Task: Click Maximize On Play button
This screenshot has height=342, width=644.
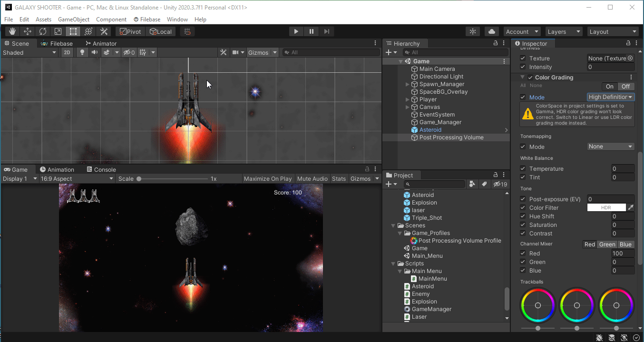Action: pyautogui.click(x=268, y=178)
